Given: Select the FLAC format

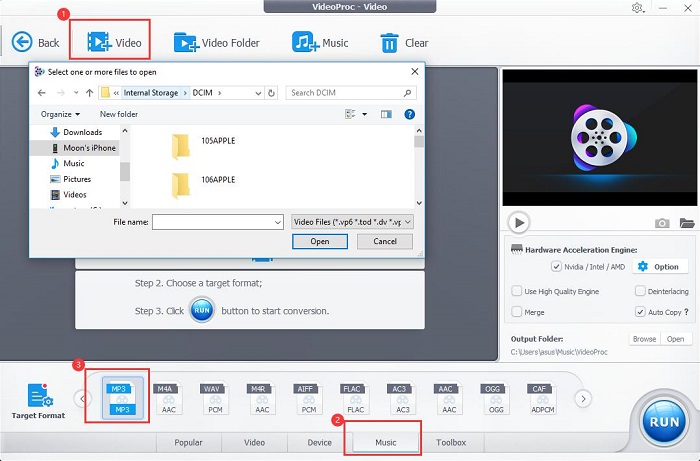Looking at the screenshot, I should [x=355, y=398].
